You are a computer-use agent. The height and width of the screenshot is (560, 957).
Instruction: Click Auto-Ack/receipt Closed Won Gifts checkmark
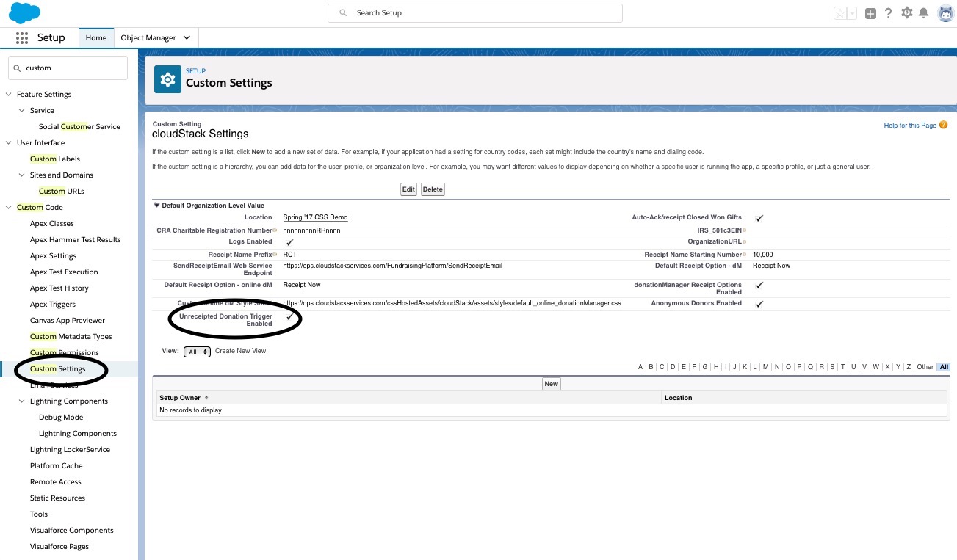[x=759, y=218]
